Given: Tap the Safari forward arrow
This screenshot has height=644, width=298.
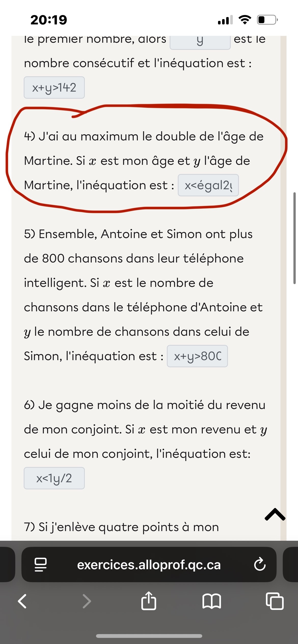Looking at the screenshot, I should (x=87, y=601).
